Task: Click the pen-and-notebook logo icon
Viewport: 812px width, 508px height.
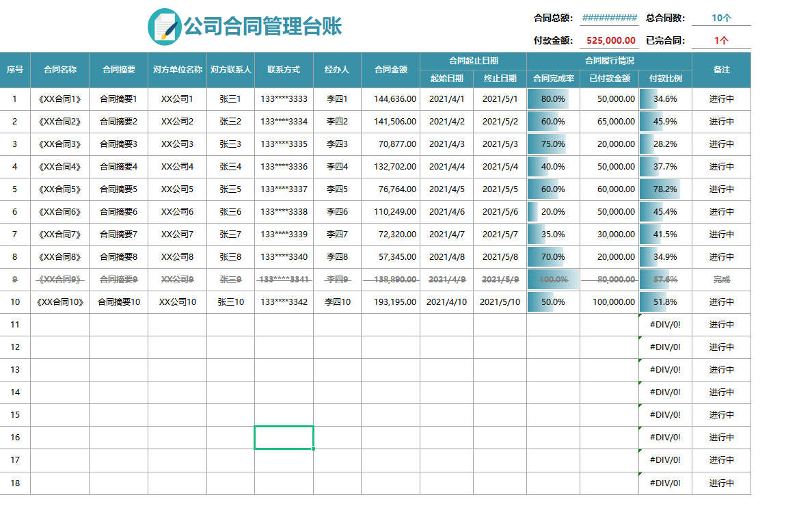Action: (x=163, y=24)
